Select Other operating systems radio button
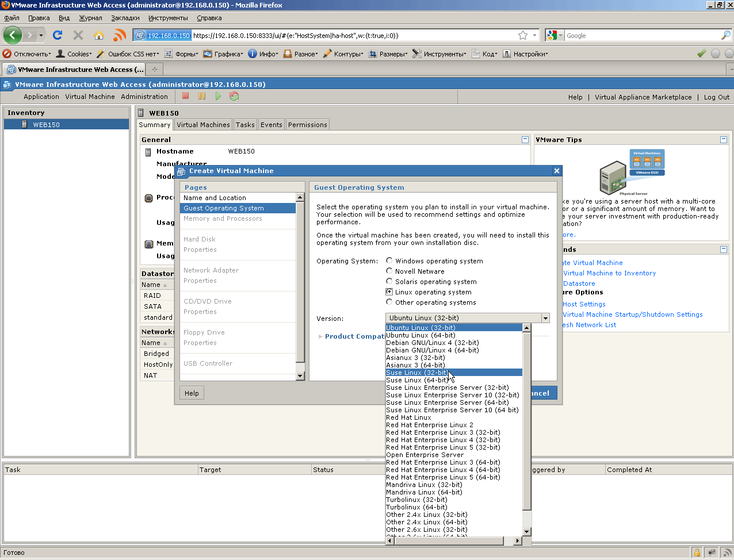Screen dimensions: 734x560 point(389,302)
